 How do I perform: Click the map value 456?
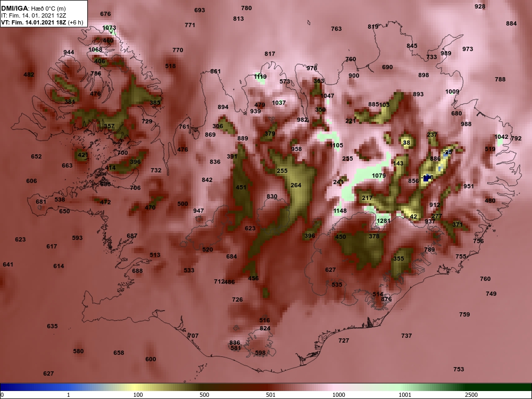253,278
